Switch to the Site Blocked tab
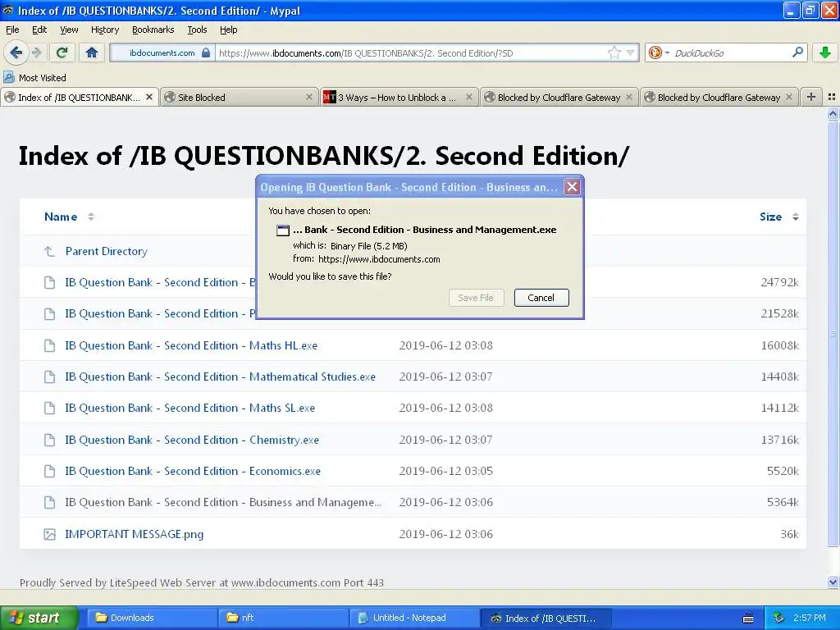Viewport: 840px width, 630px height. [239, 98]
